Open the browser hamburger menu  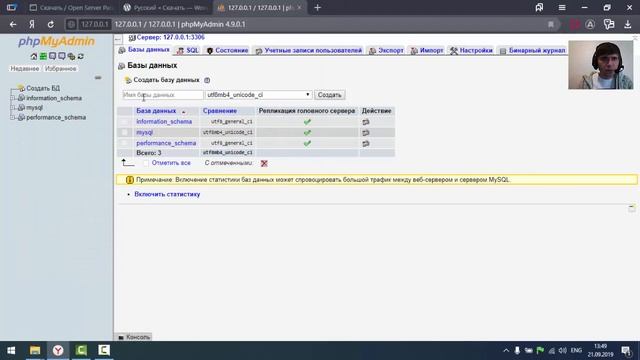pos(562,7)
